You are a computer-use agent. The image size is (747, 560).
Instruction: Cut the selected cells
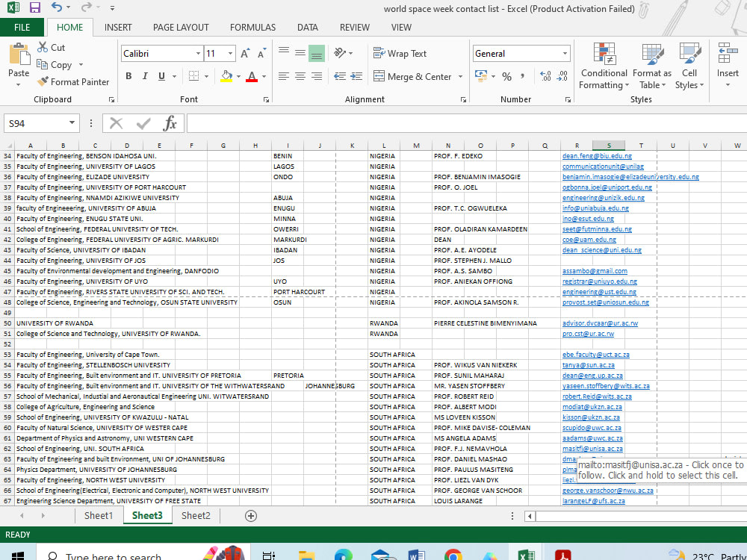52,48
